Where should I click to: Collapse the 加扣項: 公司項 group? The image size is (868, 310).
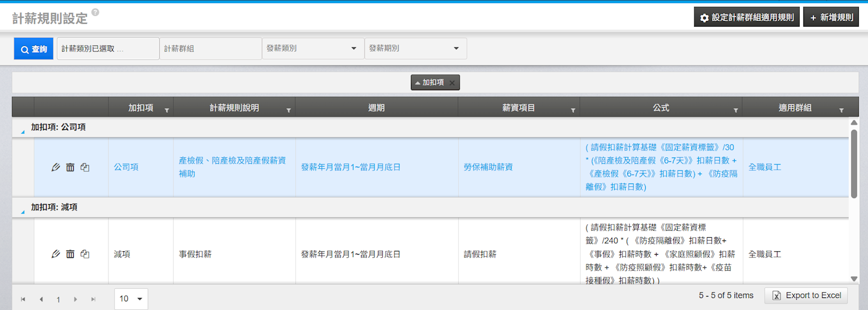(23, 131)
